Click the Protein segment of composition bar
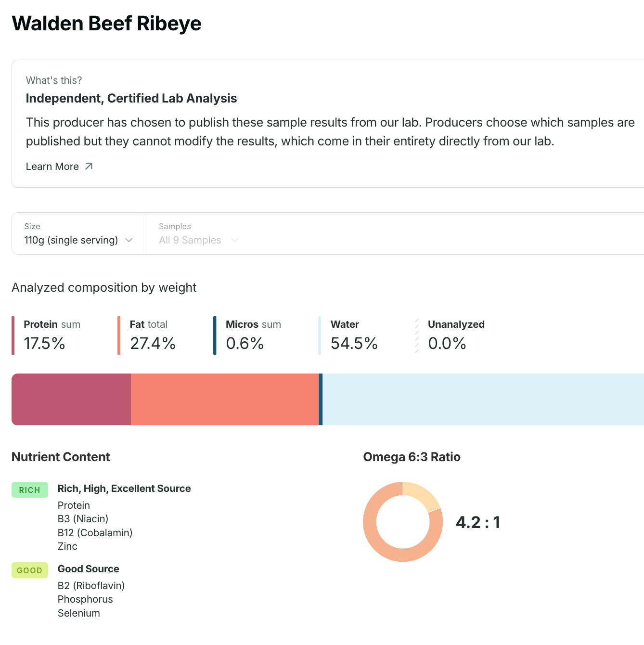The image size is (644, 645). point(71,400)
